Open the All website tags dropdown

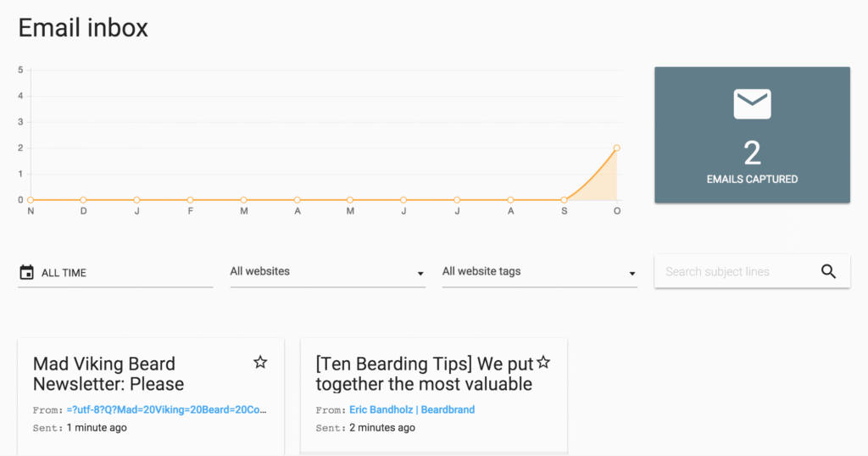coord(538,272)
